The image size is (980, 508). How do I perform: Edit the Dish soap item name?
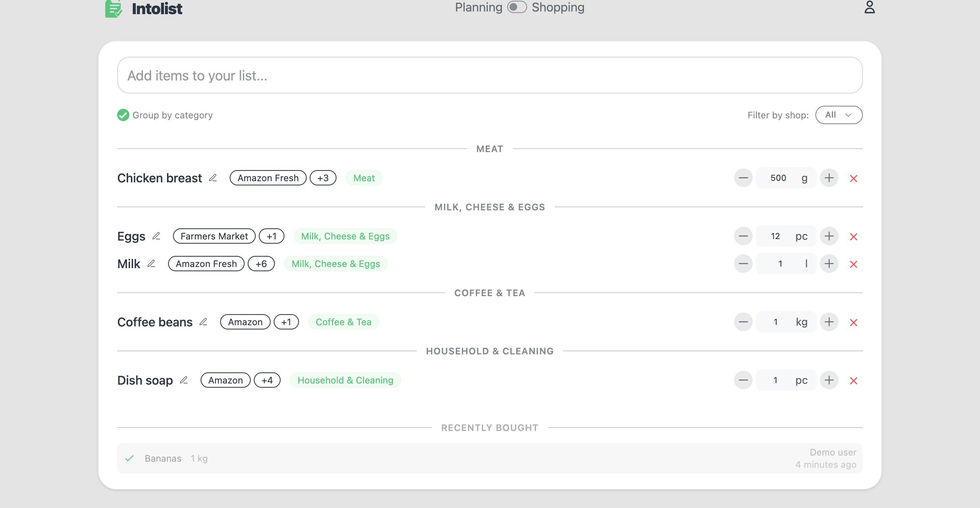click(184, 380)
